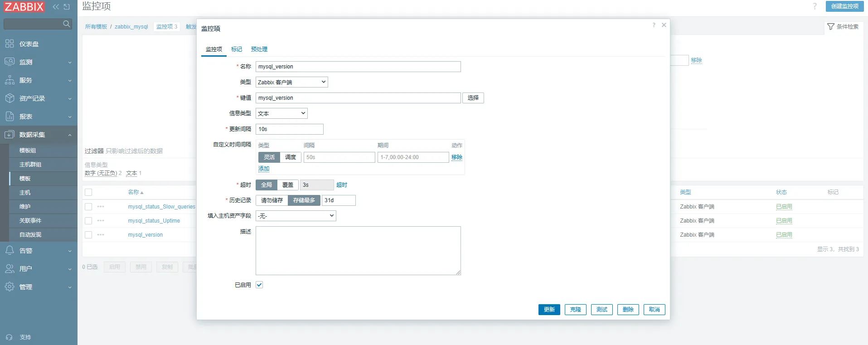Select 全局 timeout option
The height and width of the screenshot is (345, 868).
coord(267,185)
